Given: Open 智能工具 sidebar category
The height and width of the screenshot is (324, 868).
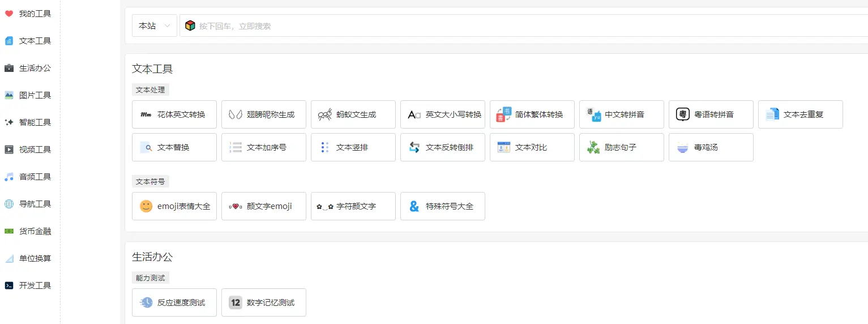Looking at the screenshot, I should (x=35, y=122).
